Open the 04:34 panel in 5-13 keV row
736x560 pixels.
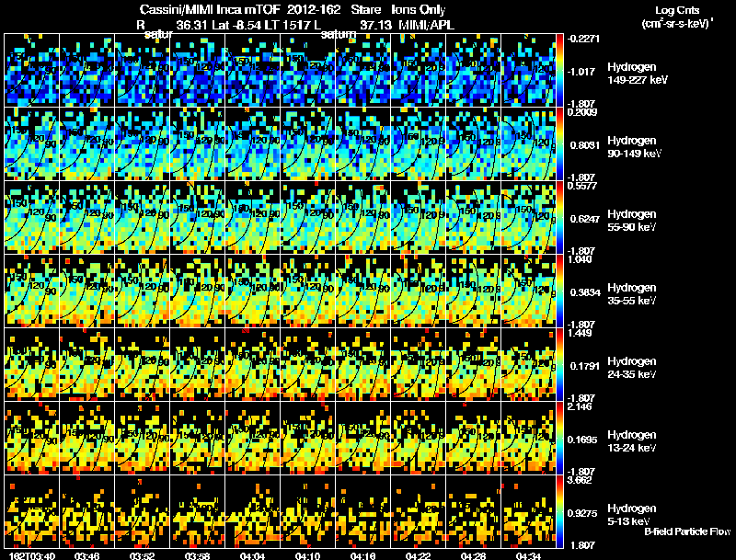coord(528,511)
